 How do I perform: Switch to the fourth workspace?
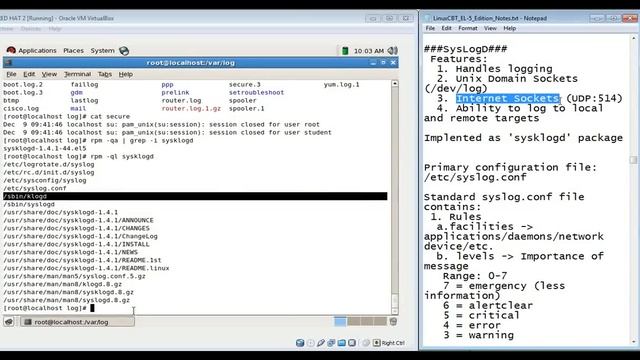(x=380, y=322)
